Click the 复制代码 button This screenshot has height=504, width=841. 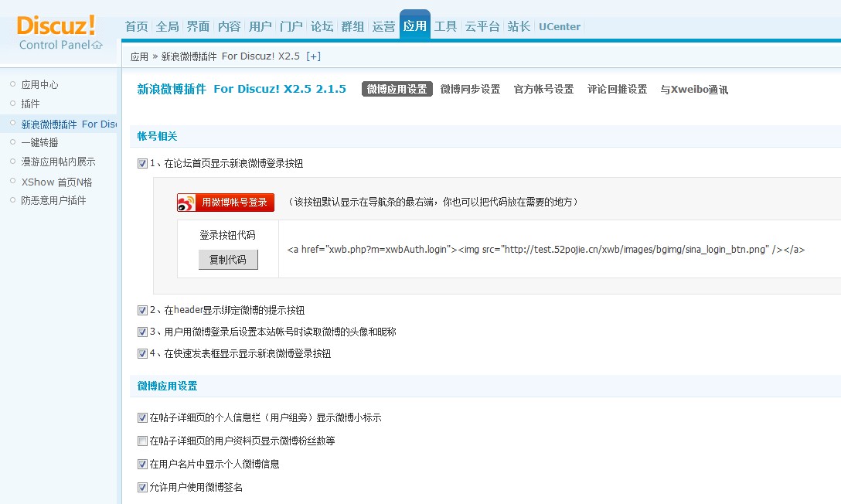point(228,260)
